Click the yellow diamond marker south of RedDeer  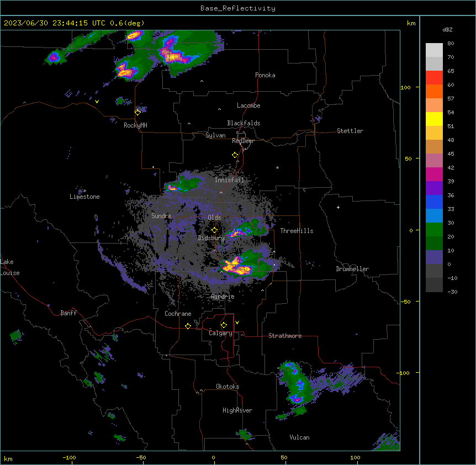[235, 155]
